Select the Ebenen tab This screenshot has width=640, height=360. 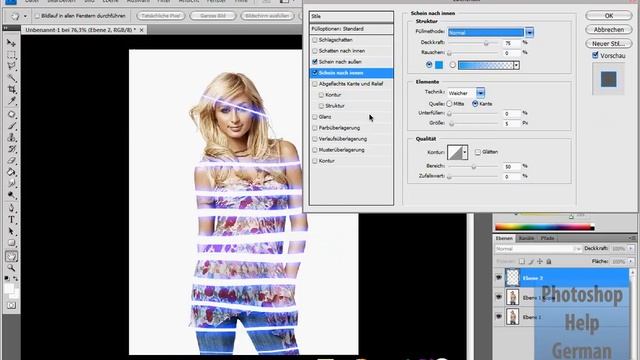click(x=504, y=238)
